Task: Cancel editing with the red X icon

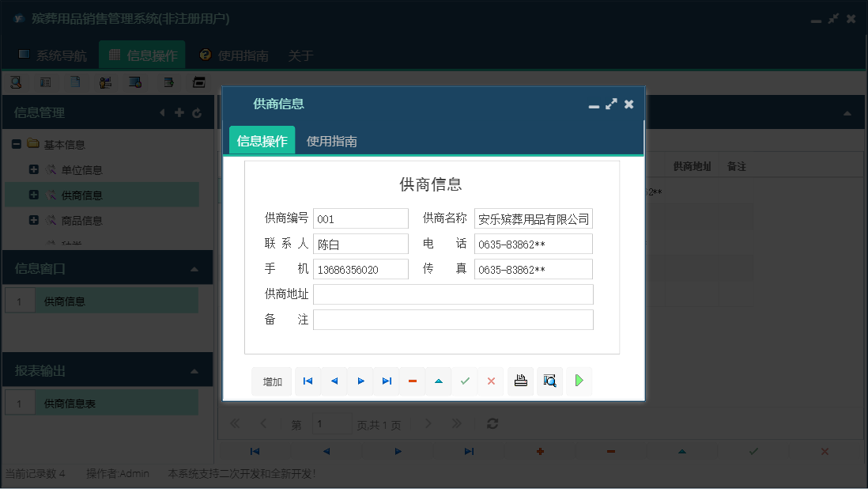Action: point(491,381)
